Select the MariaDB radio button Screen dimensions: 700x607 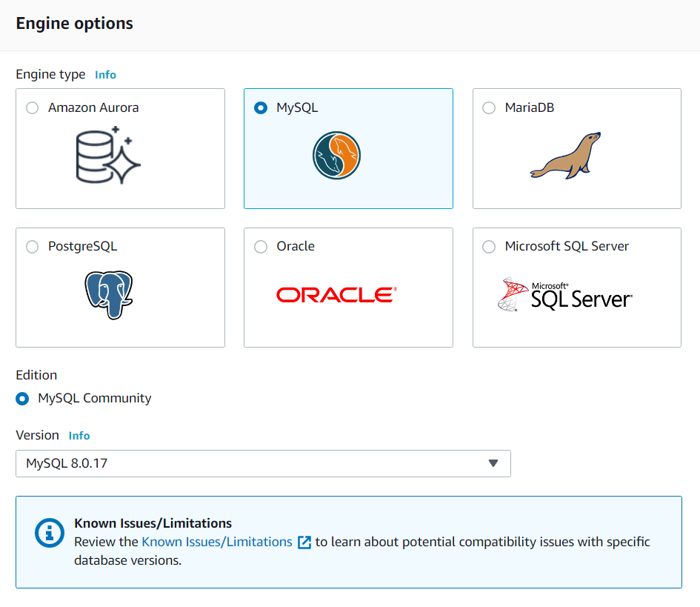(489, 108)
